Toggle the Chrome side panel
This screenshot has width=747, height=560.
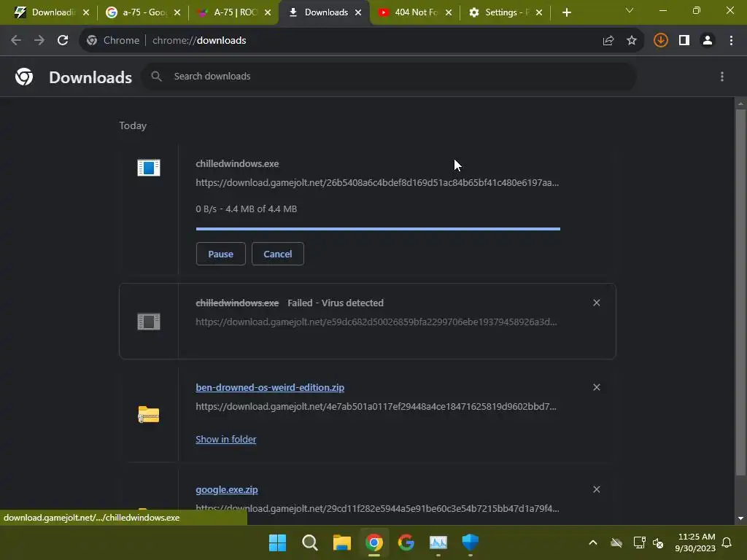coord(684,41)
